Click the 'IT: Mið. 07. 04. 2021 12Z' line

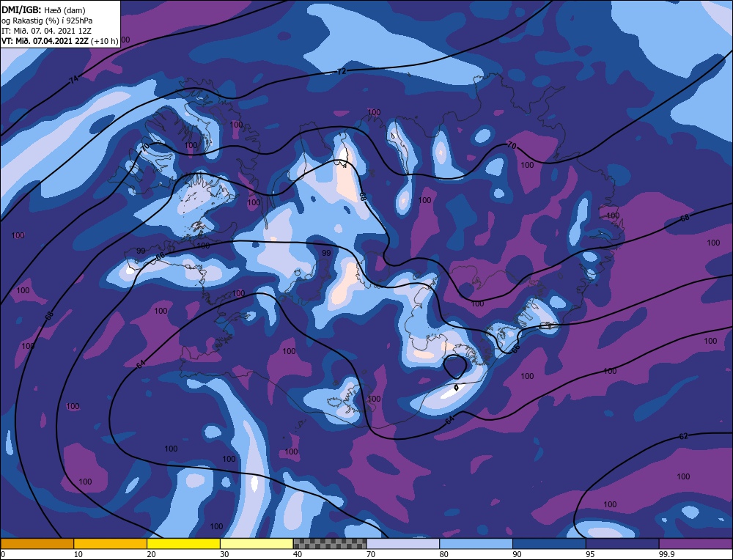pyautogui.click(x=46, y=31)
